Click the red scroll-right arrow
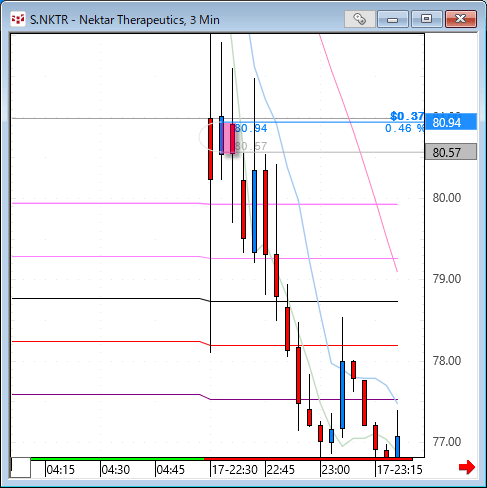Screen dimensions: 487x488 pos(467,467)
